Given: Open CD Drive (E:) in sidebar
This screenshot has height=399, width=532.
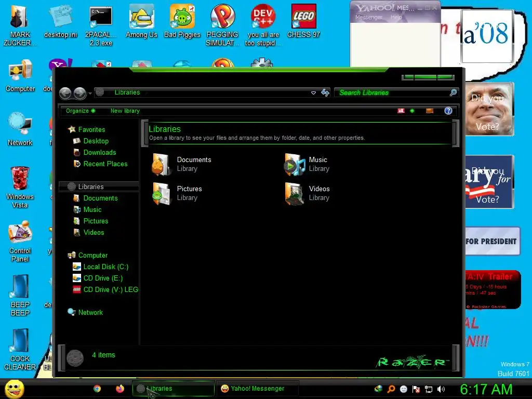Looking at the screenshot, I should [98, 278].
